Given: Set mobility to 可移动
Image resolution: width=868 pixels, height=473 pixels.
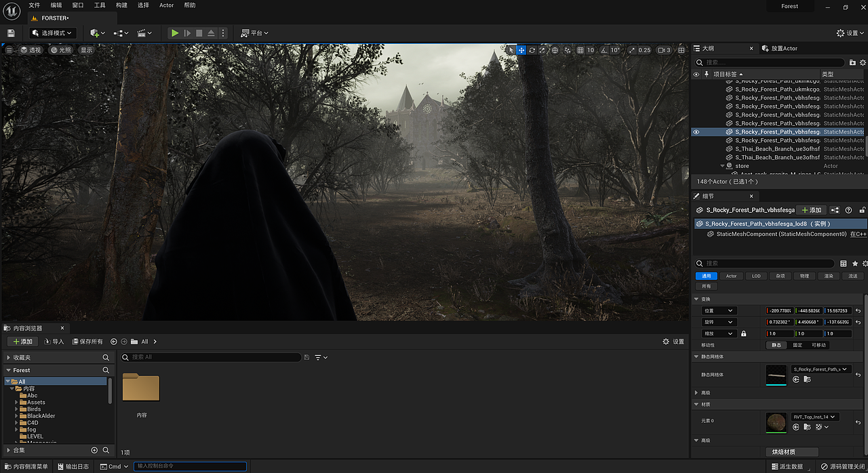Looking at the screenshot, I should click(818, 345).
